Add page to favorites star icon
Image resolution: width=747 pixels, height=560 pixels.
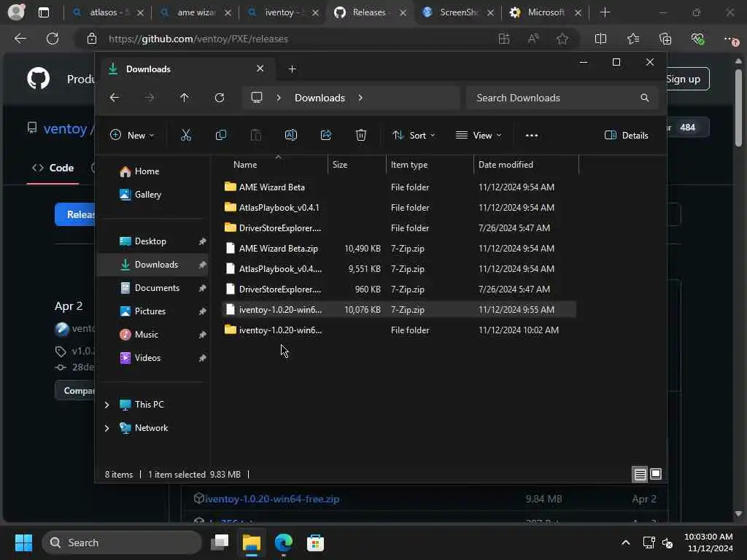562,39
